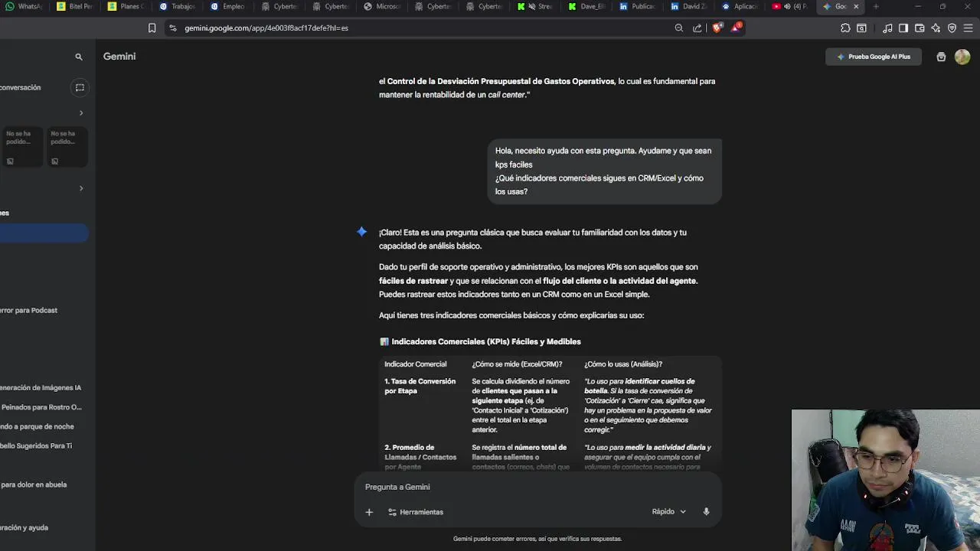
Task: Click the share page icon in address bar
Action: 697,28
